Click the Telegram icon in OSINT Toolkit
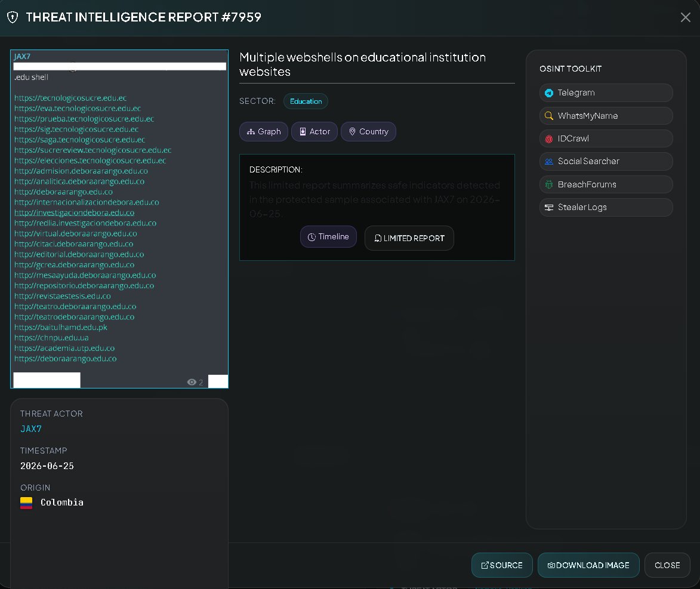Screen dimensions: 700x589 (x=549, y=93)
